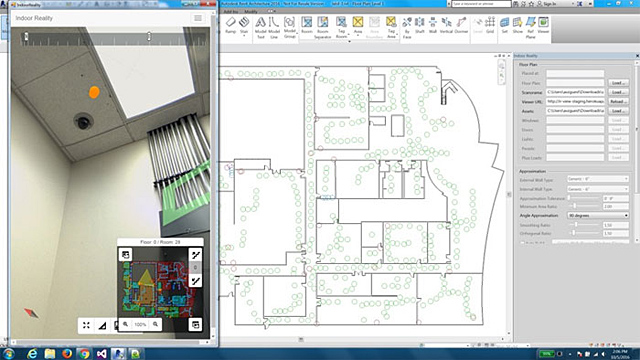The image size is (640, 360).
Task: Open Indoor Reality hamburger menu
Action: click(198, 18)
